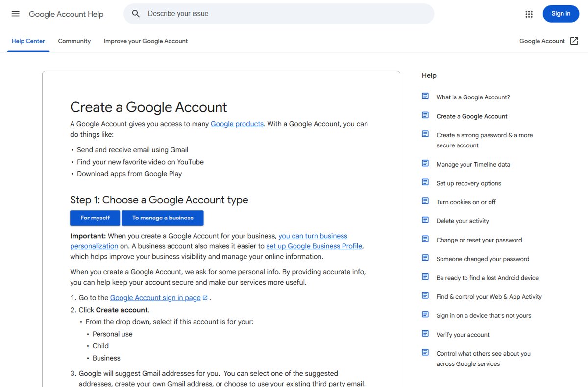Screen dimensions: 588x387
Task: Click article icon beside Set up recovery options
Action: (x=425, y=182)
